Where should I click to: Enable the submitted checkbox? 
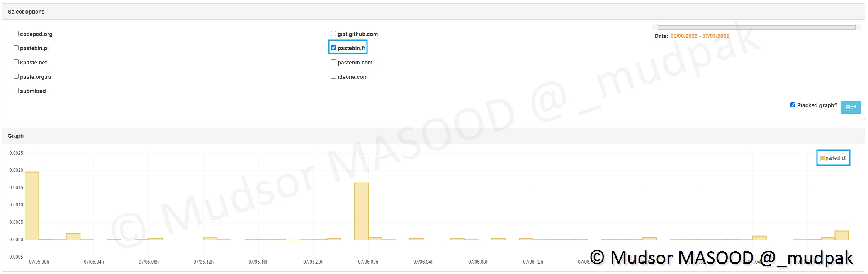tap(16, 91)
